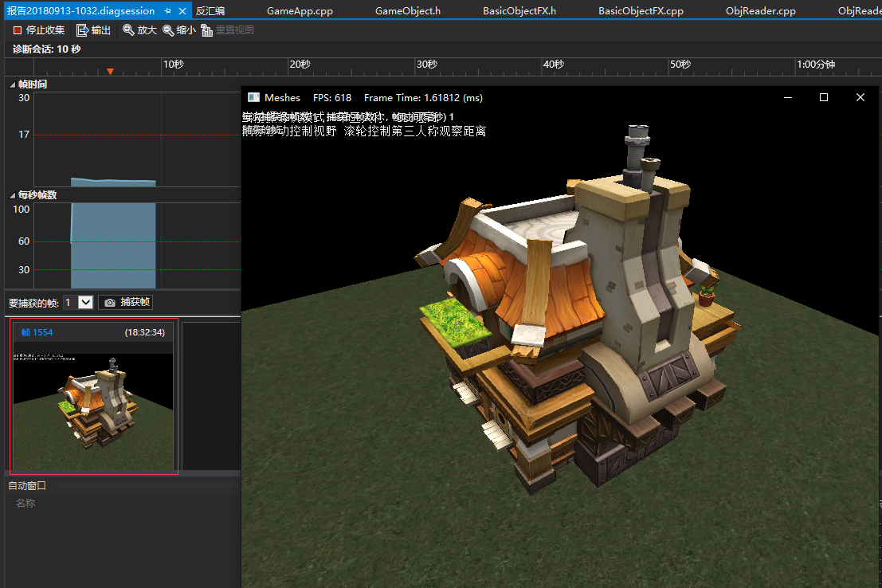Click the 自动窗口 panel title

point(27,485)
